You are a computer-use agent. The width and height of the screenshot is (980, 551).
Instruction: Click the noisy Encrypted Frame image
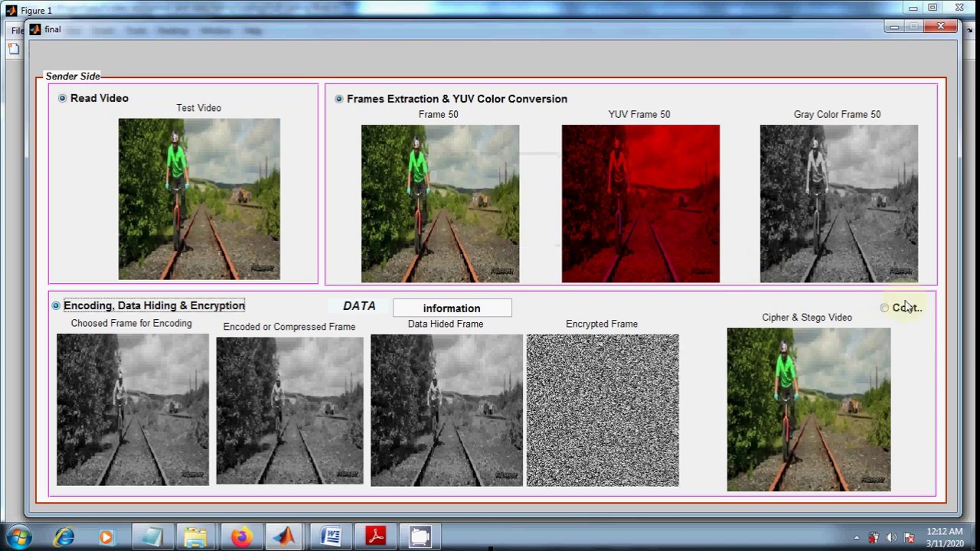coord(603,410)
